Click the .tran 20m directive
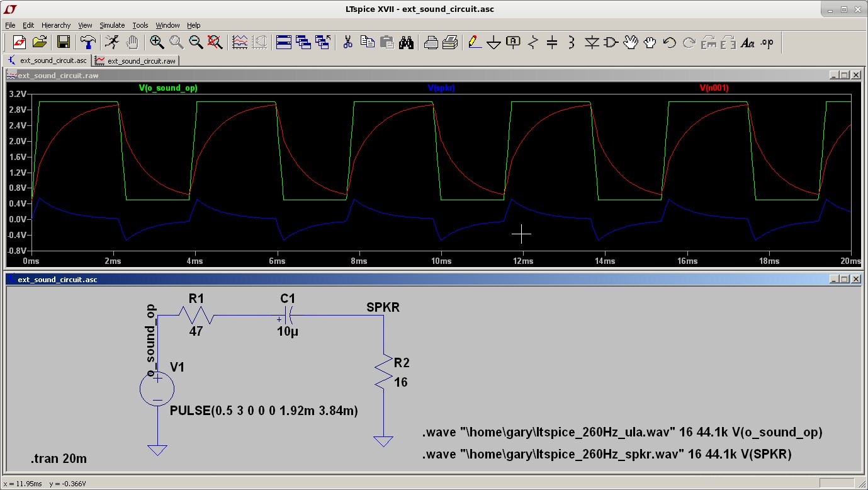The height and width of the screenshot is (490, 868). 59,459
